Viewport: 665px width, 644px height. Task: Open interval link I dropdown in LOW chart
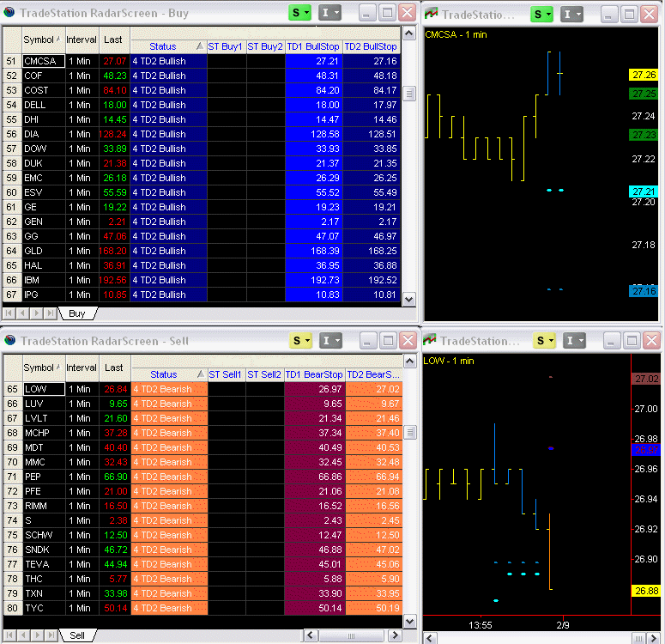point(574,341)
